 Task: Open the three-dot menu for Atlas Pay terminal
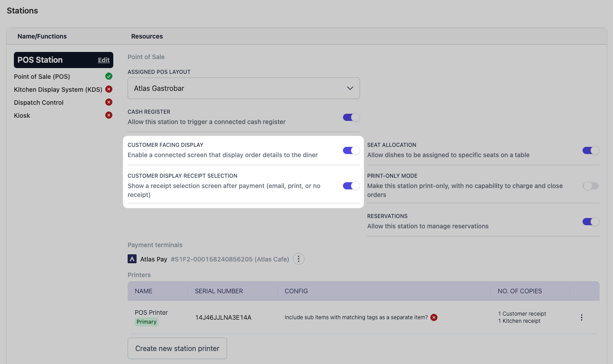299,259
